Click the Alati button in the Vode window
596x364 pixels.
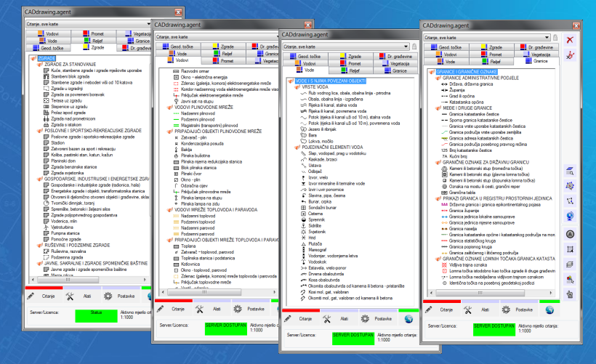point(340,319)
